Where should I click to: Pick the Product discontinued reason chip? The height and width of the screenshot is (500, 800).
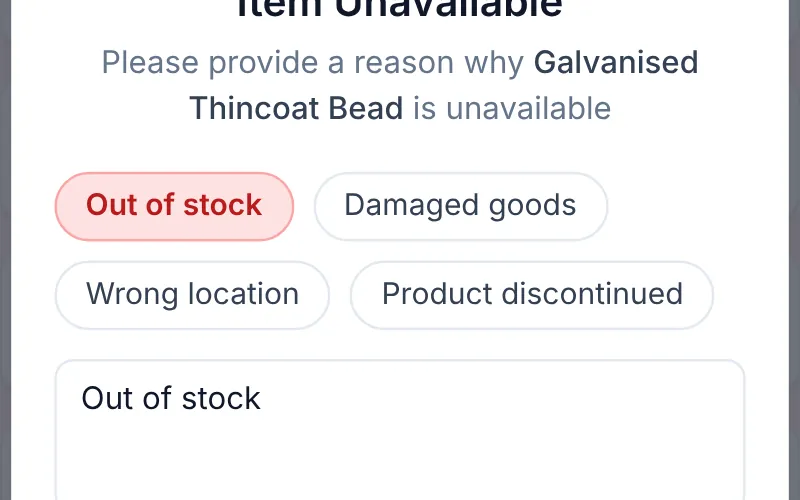point(532,295)
